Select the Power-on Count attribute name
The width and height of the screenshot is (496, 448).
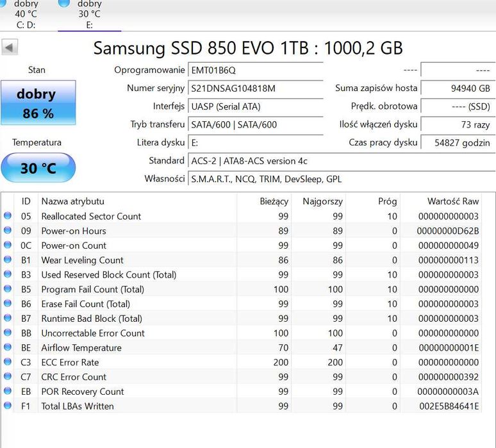click(74, 245)
